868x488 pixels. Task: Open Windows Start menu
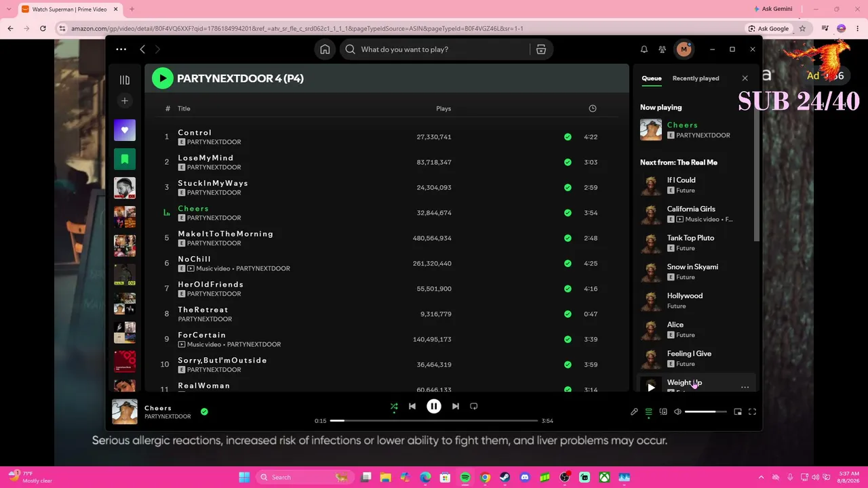pos(244,477)
